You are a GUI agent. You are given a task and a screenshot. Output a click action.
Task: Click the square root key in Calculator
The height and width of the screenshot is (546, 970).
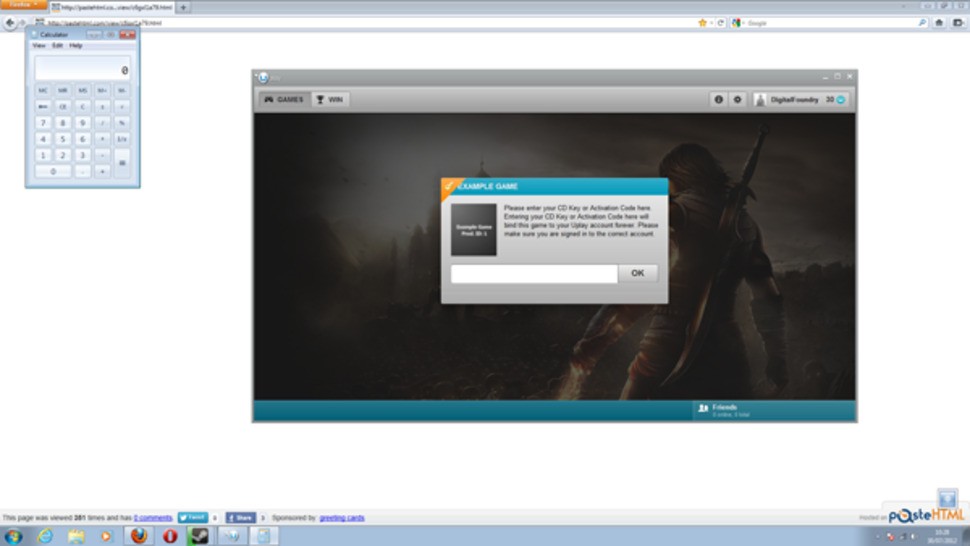122,106
